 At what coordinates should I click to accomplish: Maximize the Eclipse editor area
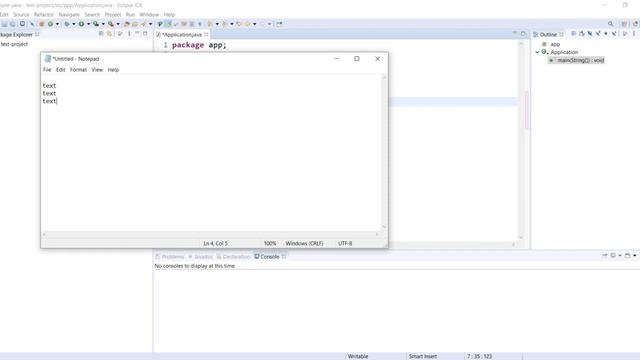[x=523, y=33]
